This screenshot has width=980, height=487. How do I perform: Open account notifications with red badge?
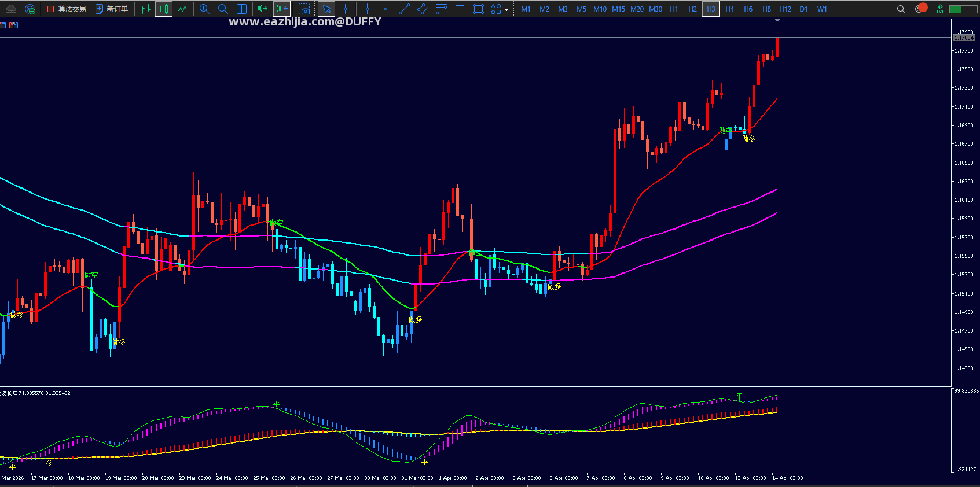point(920,8)
